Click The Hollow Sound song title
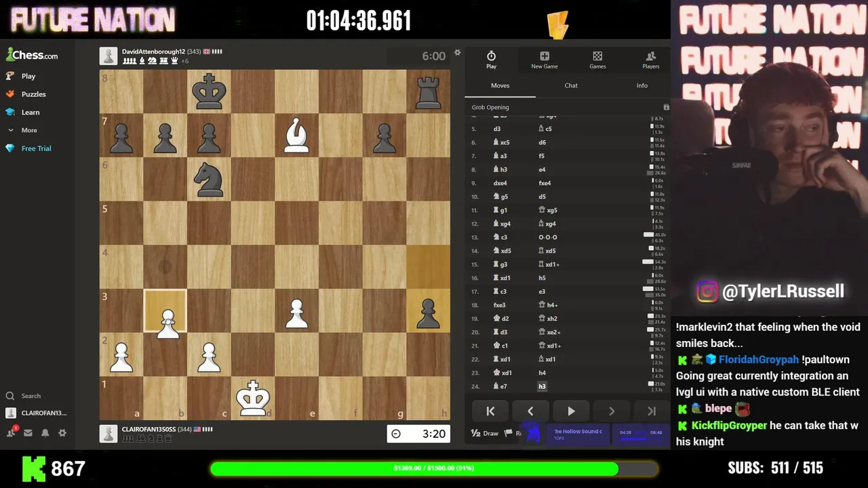 point(578,432)
